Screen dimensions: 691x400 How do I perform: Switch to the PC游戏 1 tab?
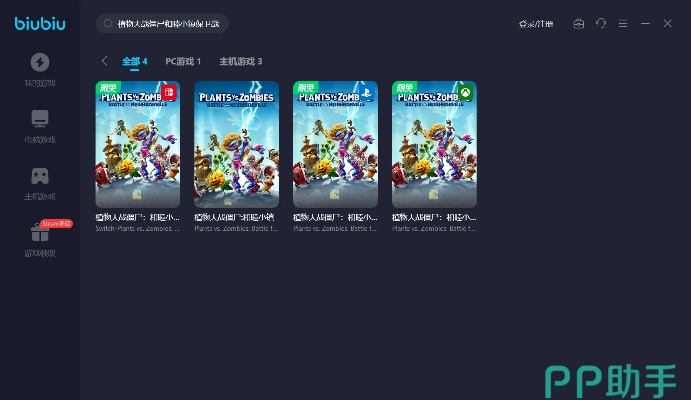point(183,61)
